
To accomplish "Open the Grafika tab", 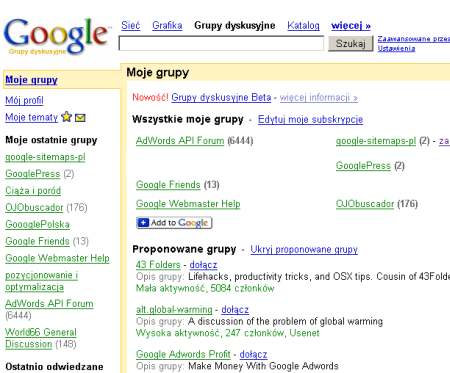I will point(167,26).
